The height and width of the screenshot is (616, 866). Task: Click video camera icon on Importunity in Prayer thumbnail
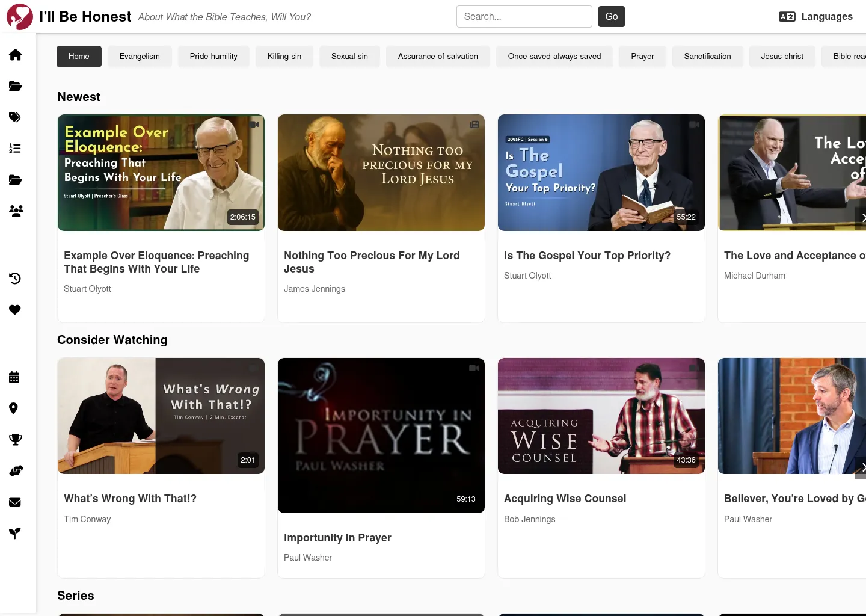[x=474, y=368]
